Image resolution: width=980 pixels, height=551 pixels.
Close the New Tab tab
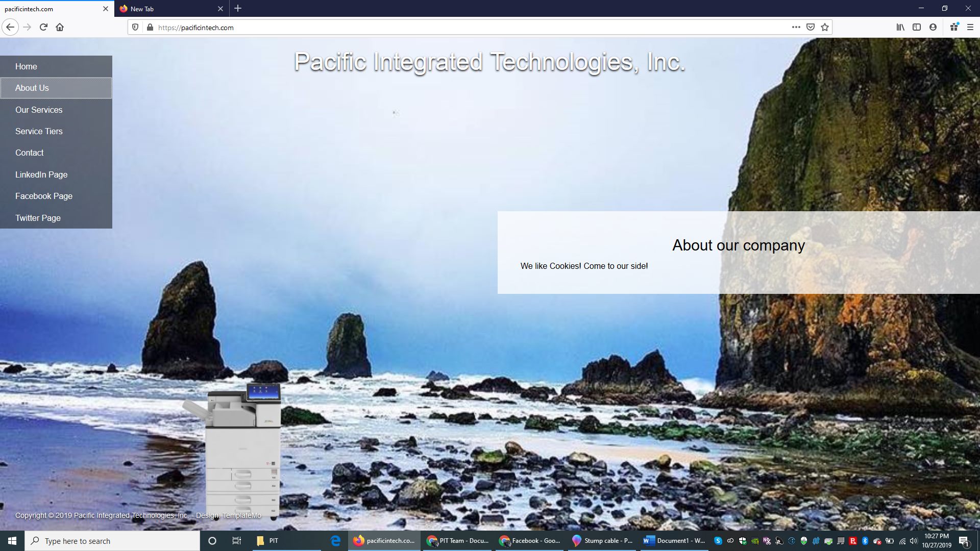(220, 9)
